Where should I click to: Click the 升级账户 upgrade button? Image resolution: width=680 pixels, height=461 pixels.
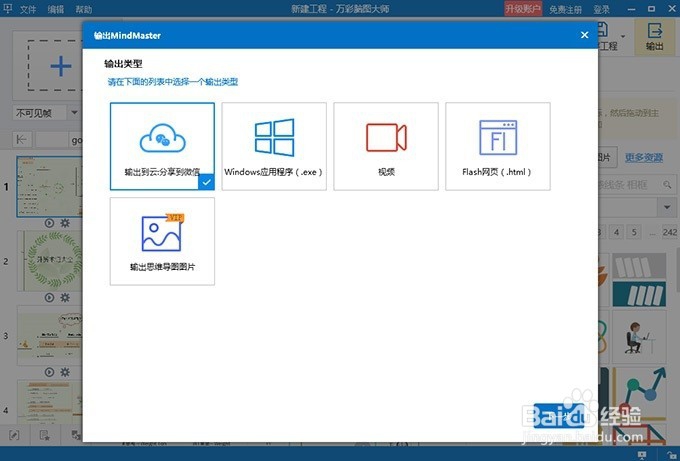pyautogui.click(x=523, y=9)
